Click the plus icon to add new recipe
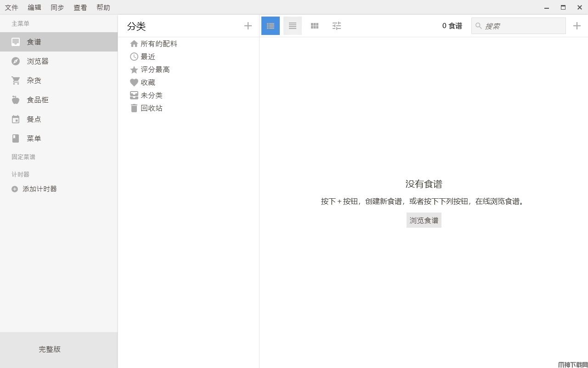Screen dimensions: 588x368 tap(577, 26)
